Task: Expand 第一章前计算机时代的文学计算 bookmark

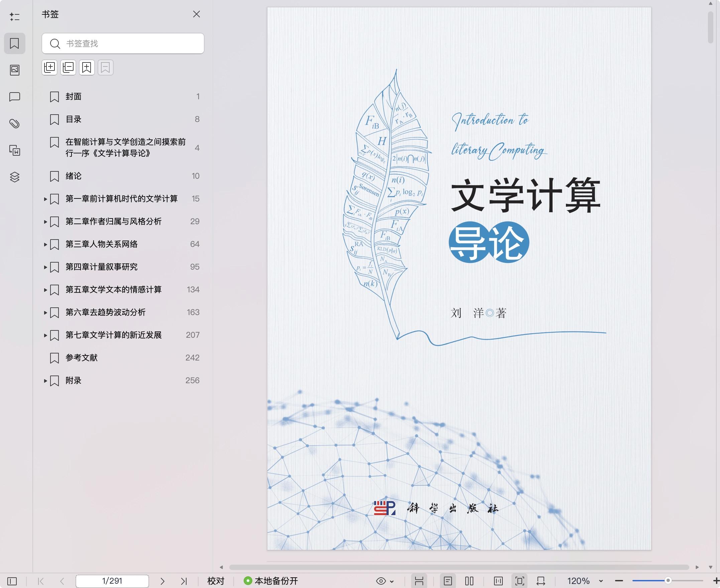Action: [45, 199]
